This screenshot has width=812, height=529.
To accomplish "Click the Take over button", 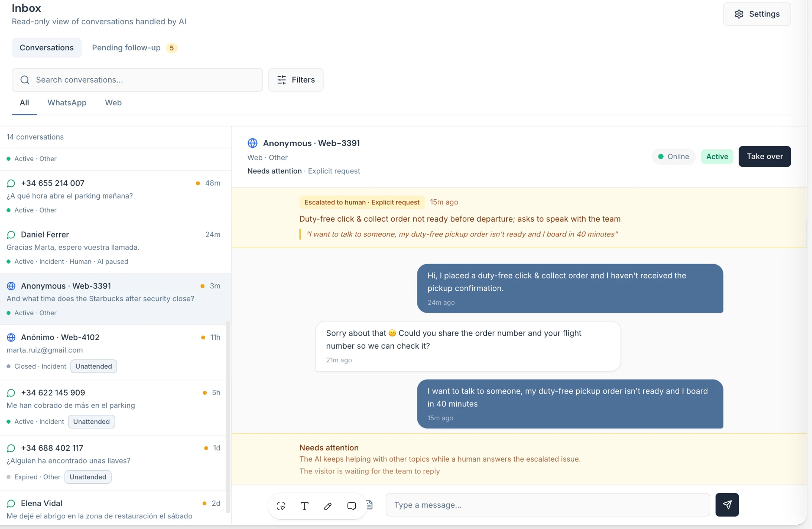I will [x=765, y=157].
